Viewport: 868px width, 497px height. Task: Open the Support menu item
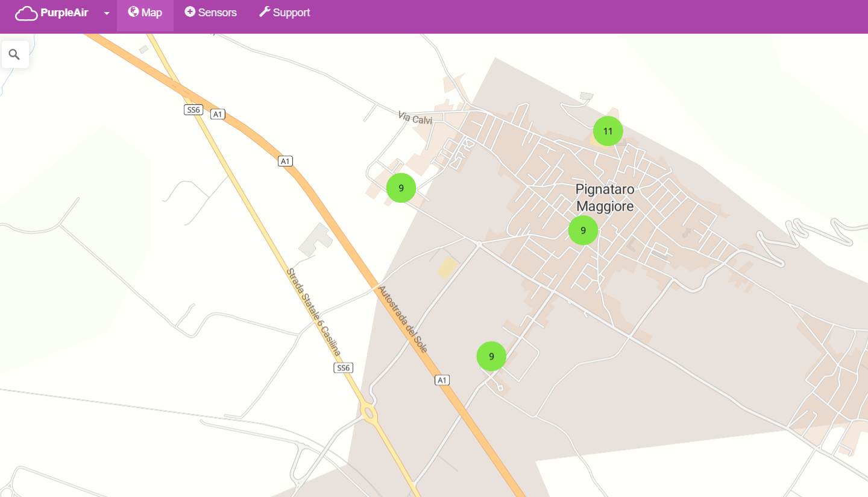[x=285, y=13]
